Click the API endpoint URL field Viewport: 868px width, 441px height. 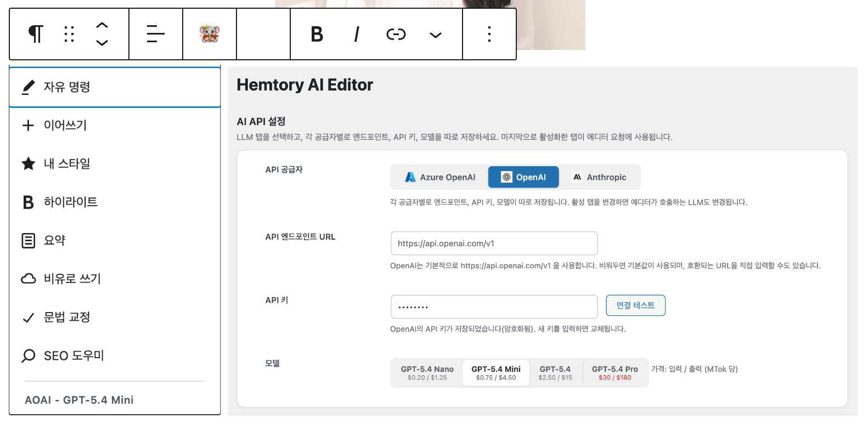tap(494, 244)
